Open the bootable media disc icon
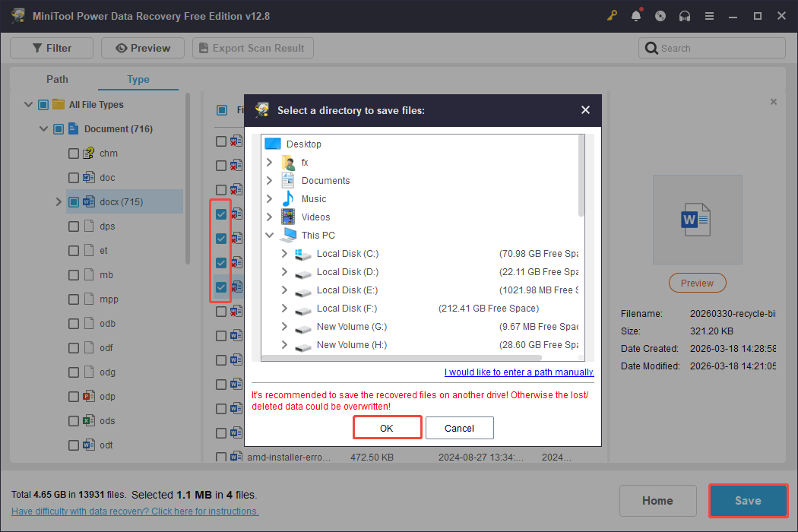 660,15
